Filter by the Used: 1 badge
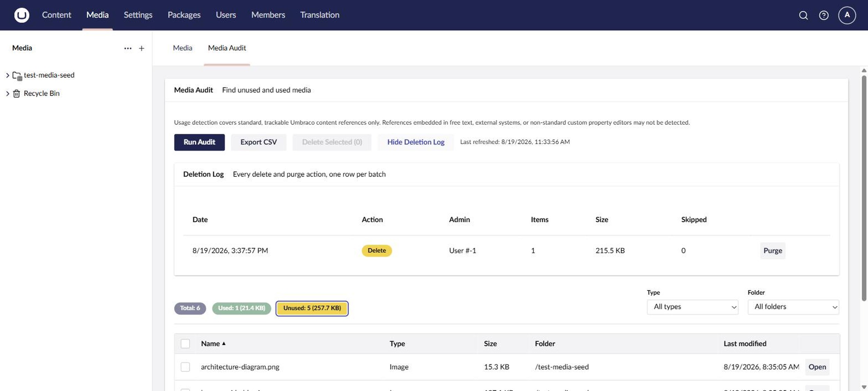The image size is (868, 391). click(x=242, y=308)
